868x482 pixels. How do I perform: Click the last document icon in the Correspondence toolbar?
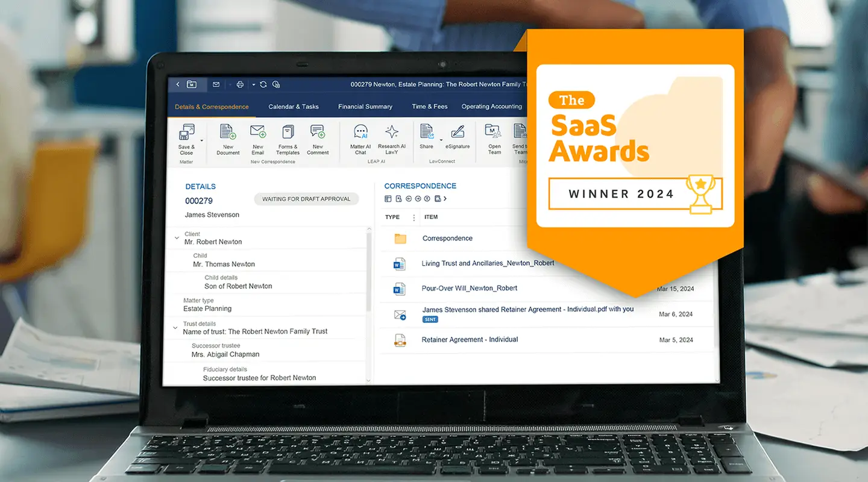[438, 199]
